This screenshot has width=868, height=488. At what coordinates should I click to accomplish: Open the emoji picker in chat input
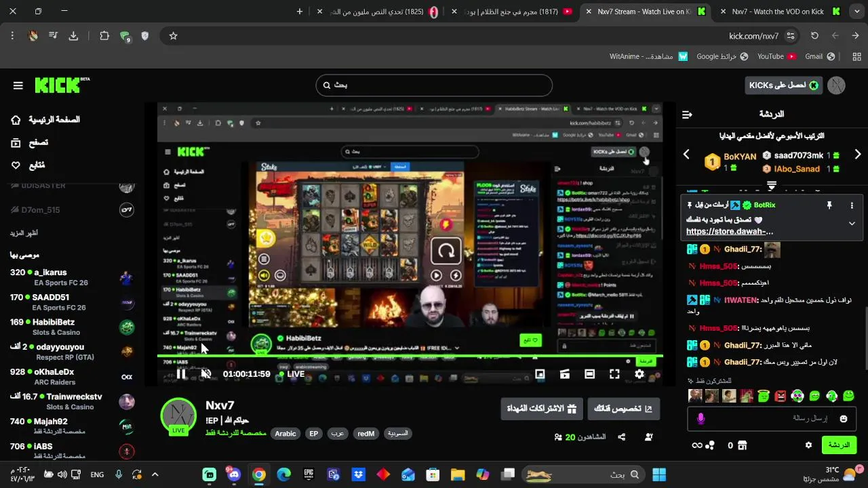pos(844,419)
